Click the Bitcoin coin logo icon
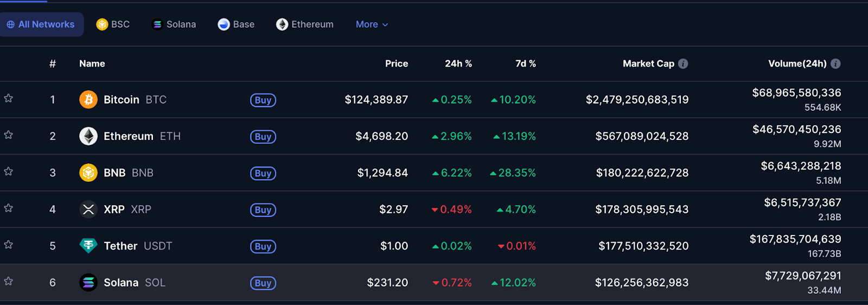This screenshot has width=868, height=305. [x=88, y=100]
